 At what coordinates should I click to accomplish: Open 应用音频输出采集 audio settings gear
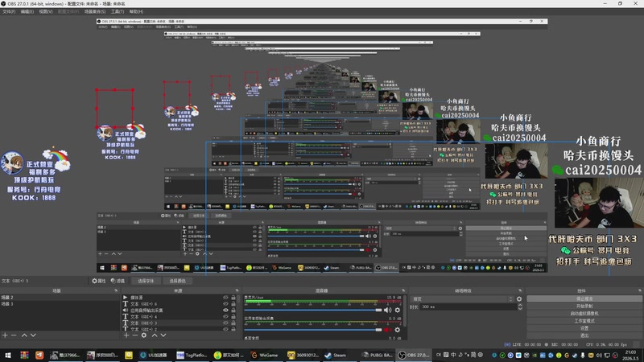coord(397,330)
